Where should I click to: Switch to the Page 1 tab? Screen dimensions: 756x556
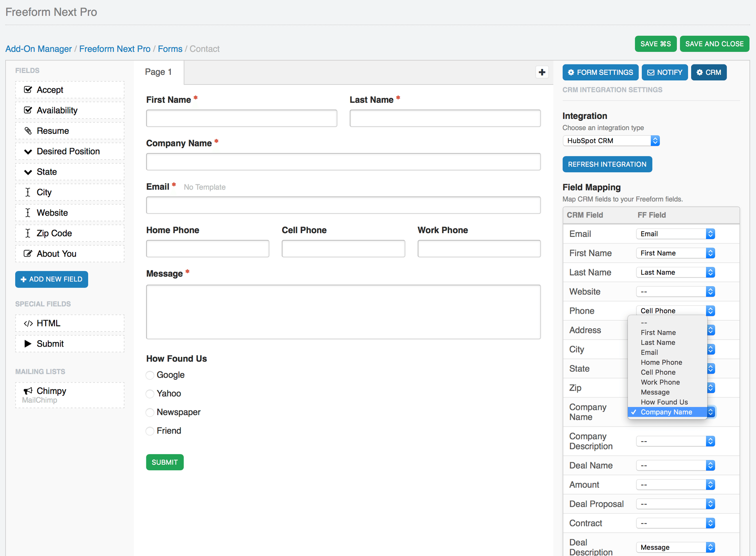point(159,72)
